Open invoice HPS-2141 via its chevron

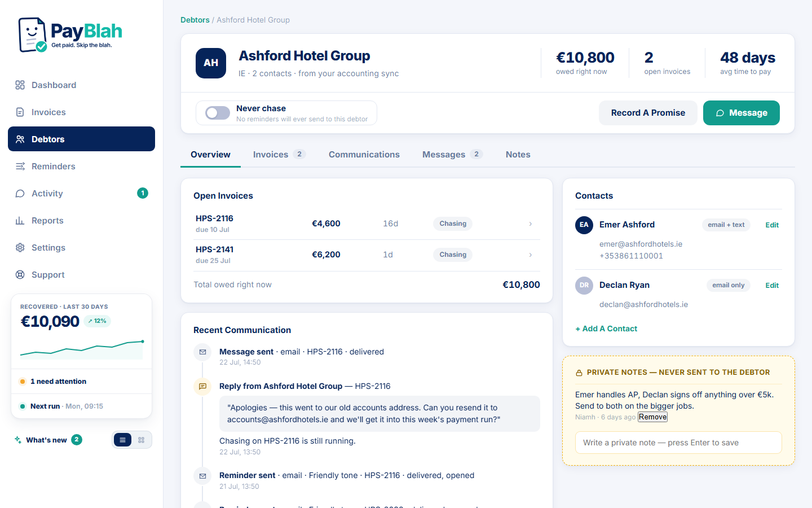531,255
